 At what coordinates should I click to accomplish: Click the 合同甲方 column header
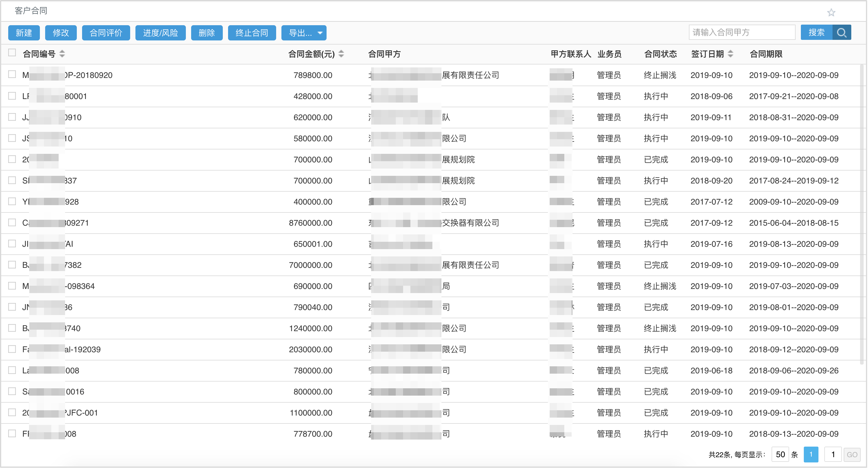[384, 54]
